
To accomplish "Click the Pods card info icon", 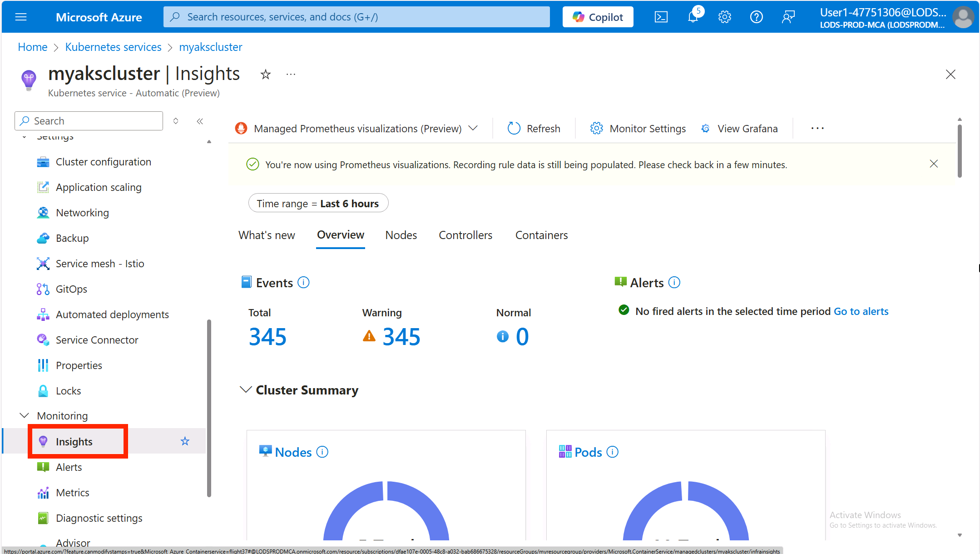I will (x=612, y=452).
